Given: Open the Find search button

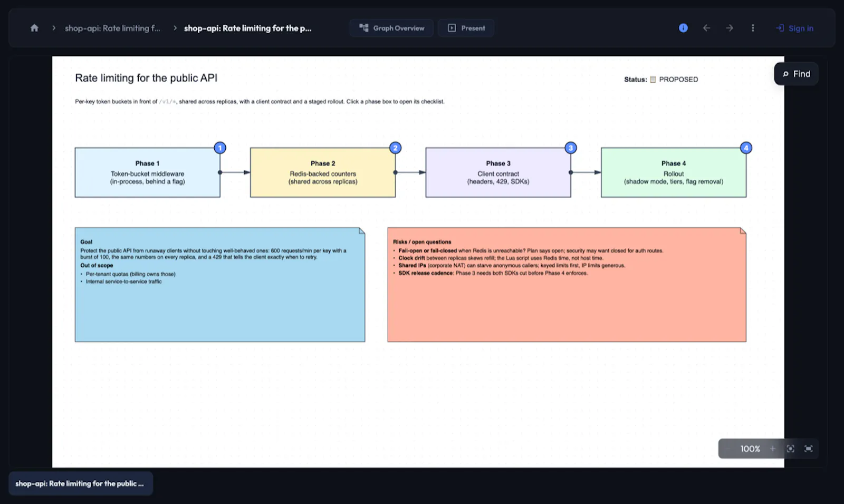Looking at the screenshot, I should 796,74.
